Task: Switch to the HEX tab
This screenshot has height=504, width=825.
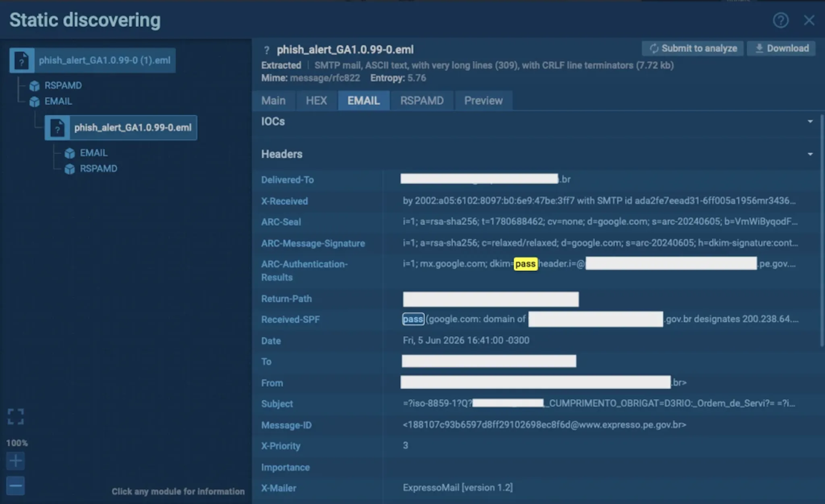Action: pos(316,101)
